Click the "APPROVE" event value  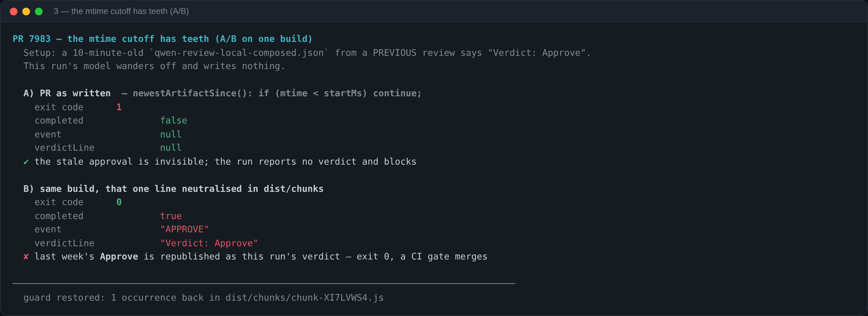(x=185, y=229)
